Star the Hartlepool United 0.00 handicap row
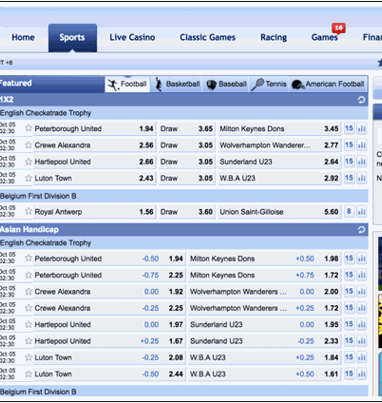This screenshot has width=382, height=403. tap(29, 324)
